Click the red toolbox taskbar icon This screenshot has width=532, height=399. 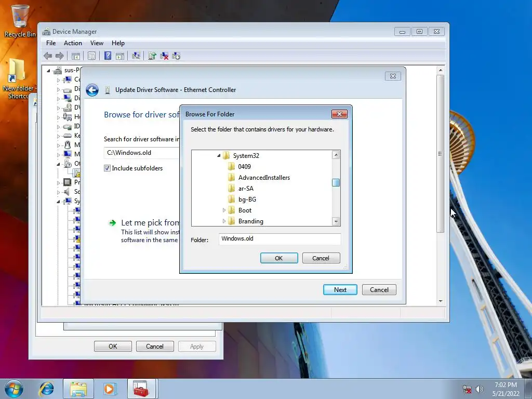click(x=141, y=389)
